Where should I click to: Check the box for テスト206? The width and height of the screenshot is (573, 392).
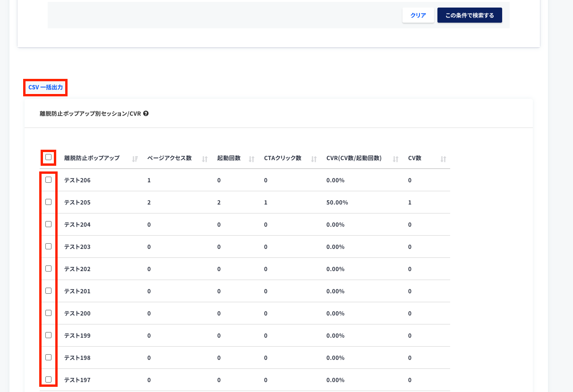48,179
